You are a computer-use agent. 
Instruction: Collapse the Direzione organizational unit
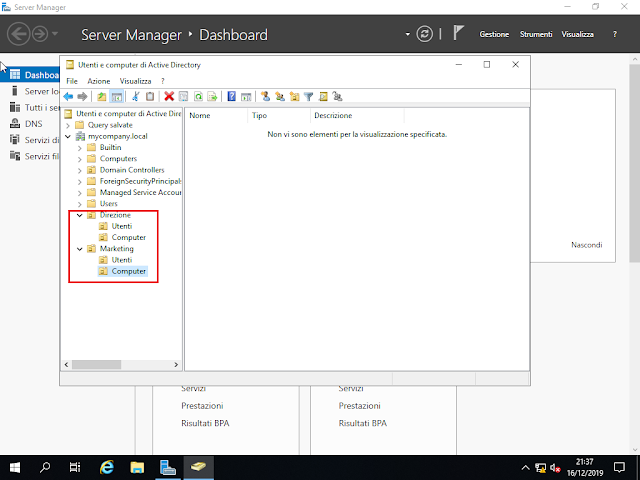point(80,215)
